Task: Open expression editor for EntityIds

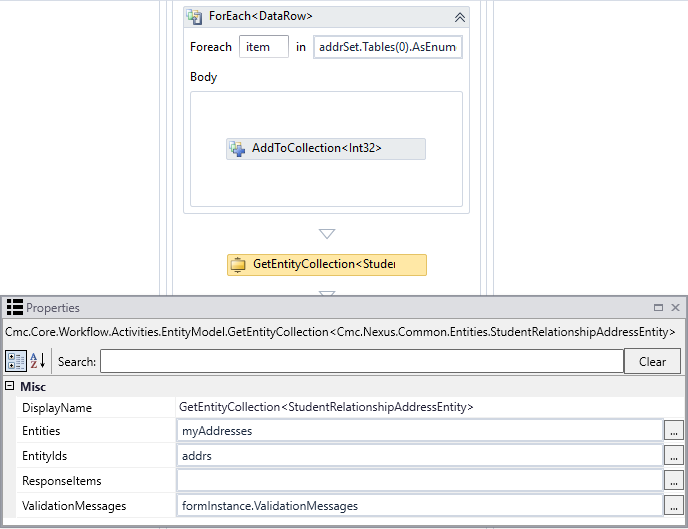Action: coord(675,455)
